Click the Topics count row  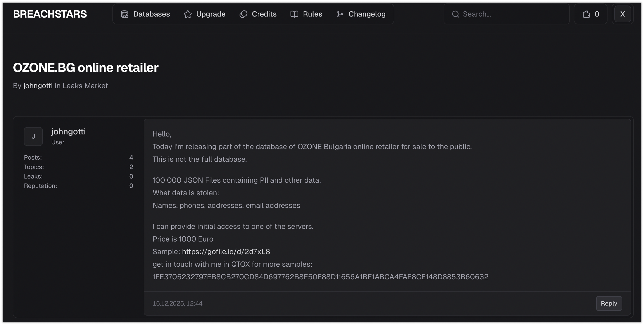click(79, 167)
